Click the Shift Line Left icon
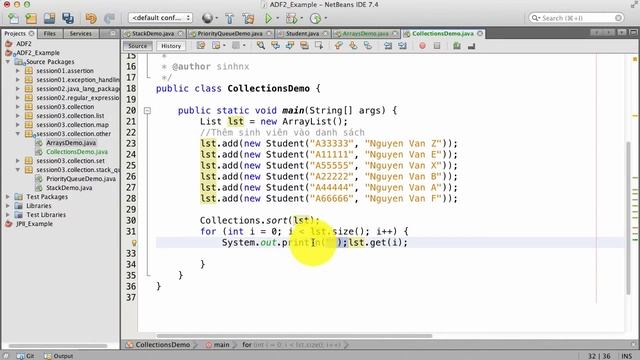Viewport: 640px width, 360px height. click(388, 46)
